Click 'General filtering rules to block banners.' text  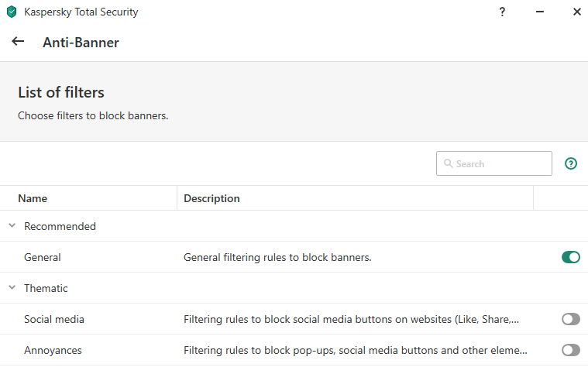[x=277, y=257]
